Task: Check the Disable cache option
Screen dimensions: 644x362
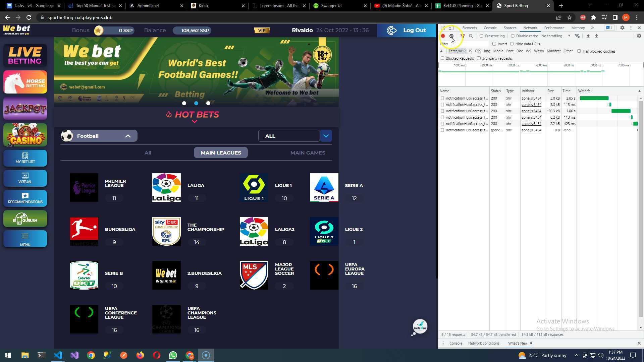Action: click(x=513, y=36)
